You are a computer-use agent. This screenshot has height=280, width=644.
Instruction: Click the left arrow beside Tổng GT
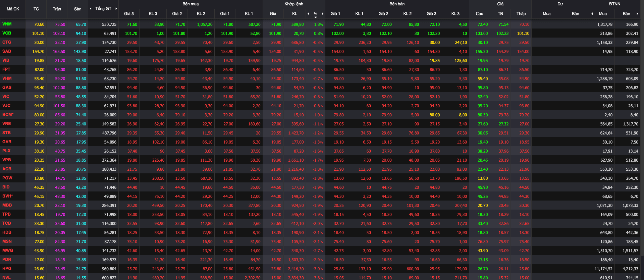pos(91,9)
